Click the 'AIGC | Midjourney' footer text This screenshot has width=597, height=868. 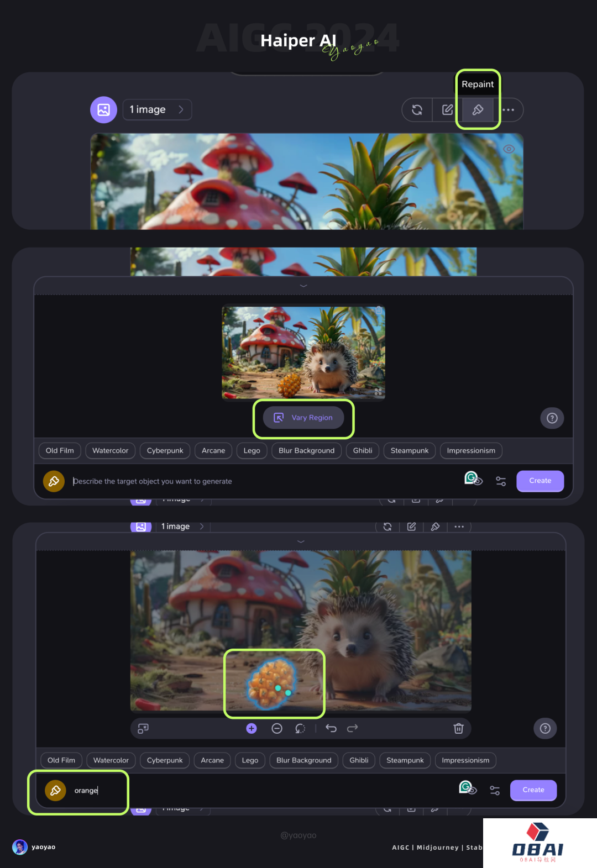pos(425,848)
